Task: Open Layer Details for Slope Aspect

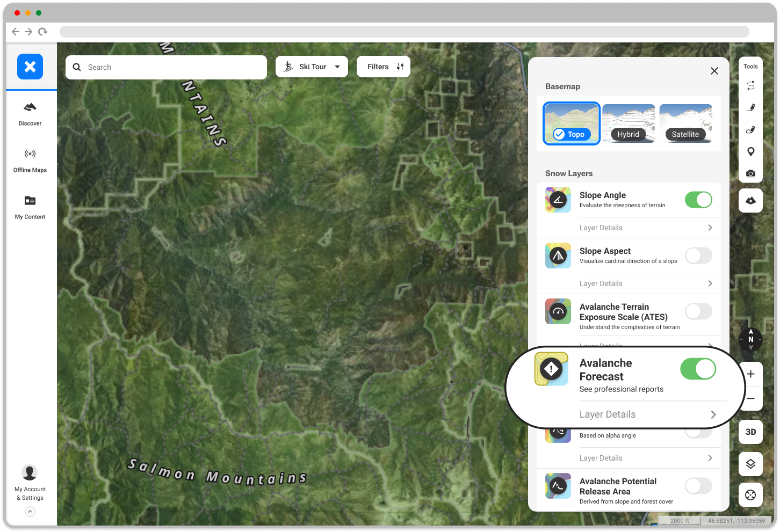Action: click(646, 283)
